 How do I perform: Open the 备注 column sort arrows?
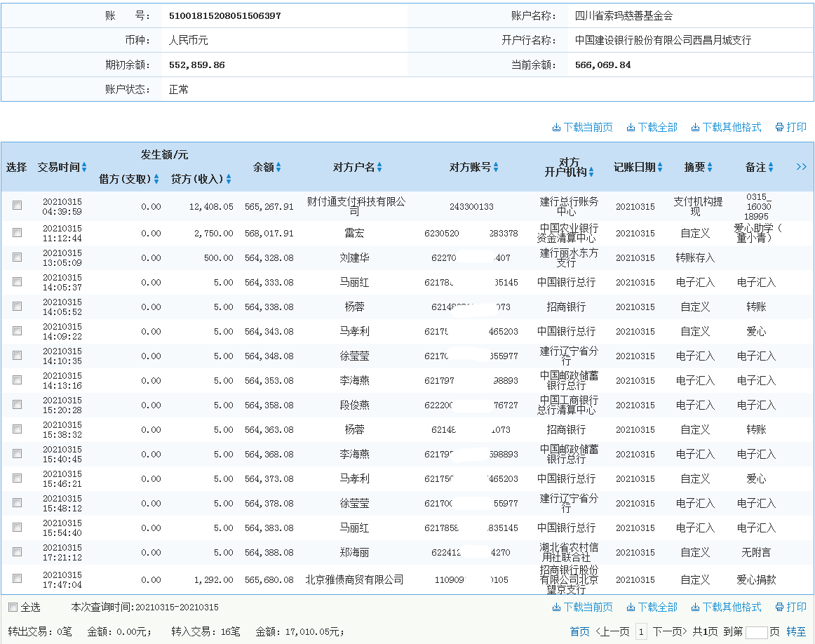[x=770, y=167]
